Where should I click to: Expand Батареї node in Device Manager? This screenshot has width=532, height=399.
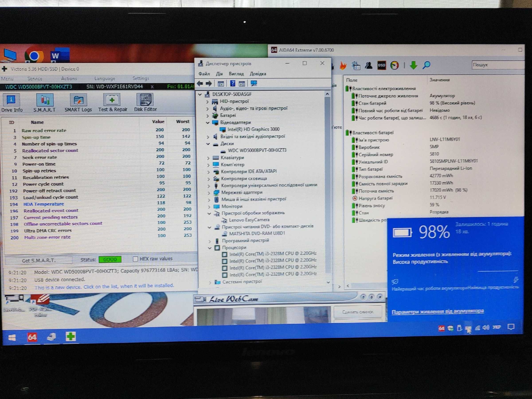[x=207, y=116]
